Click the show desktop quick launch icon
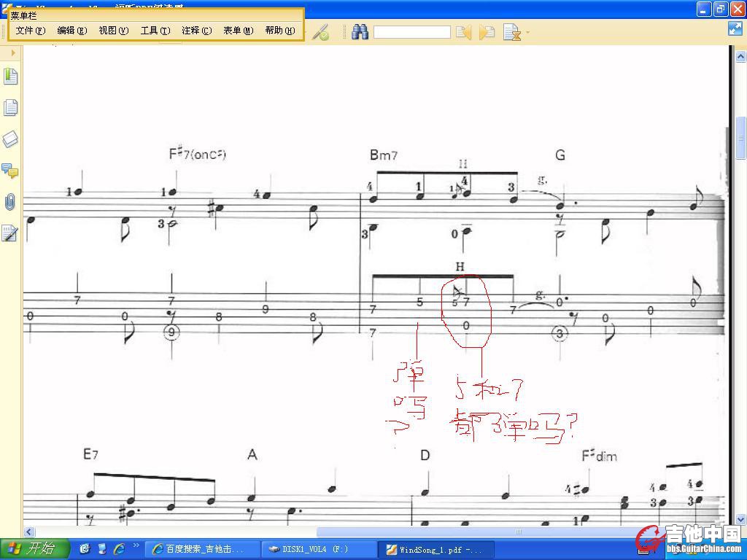This screenshot has width=747, height=560. point(102,549)
